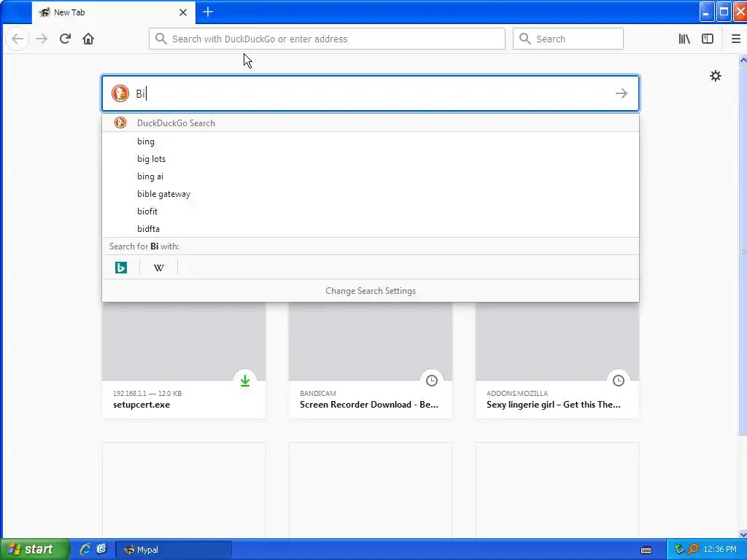The width and height of the screenshot is (747, 560).
Task: Open the Bandicam Screen Recorder tile
Action: point(370,360)
